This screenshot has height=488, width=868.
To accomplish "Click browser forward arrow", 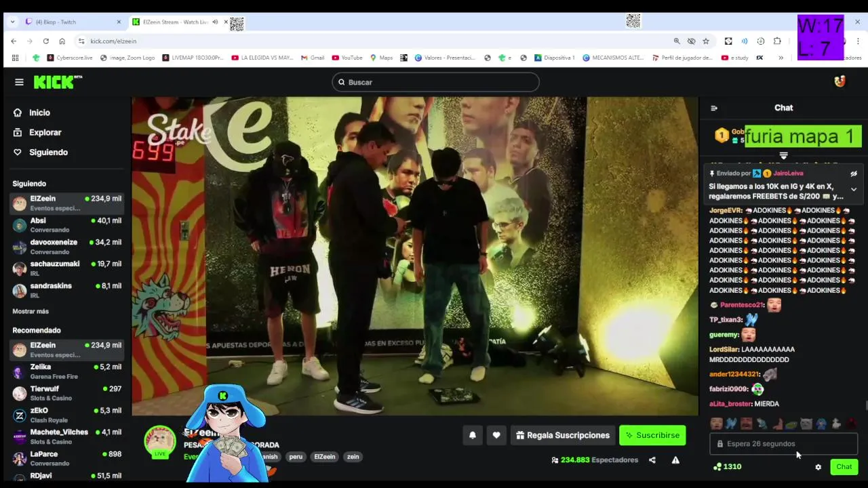I will click(x=30, y=41).
